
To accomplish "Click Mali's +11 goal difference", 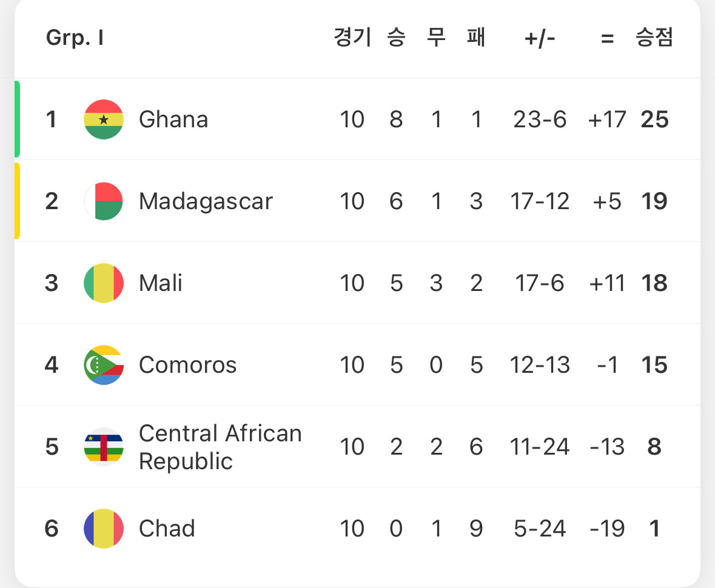I will coord(607,283).
